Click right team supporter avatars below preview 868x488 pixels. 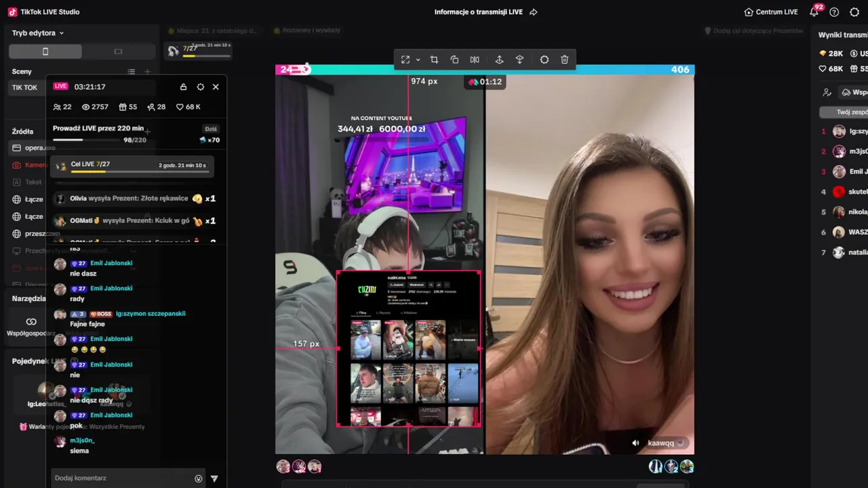coord(671,466)
